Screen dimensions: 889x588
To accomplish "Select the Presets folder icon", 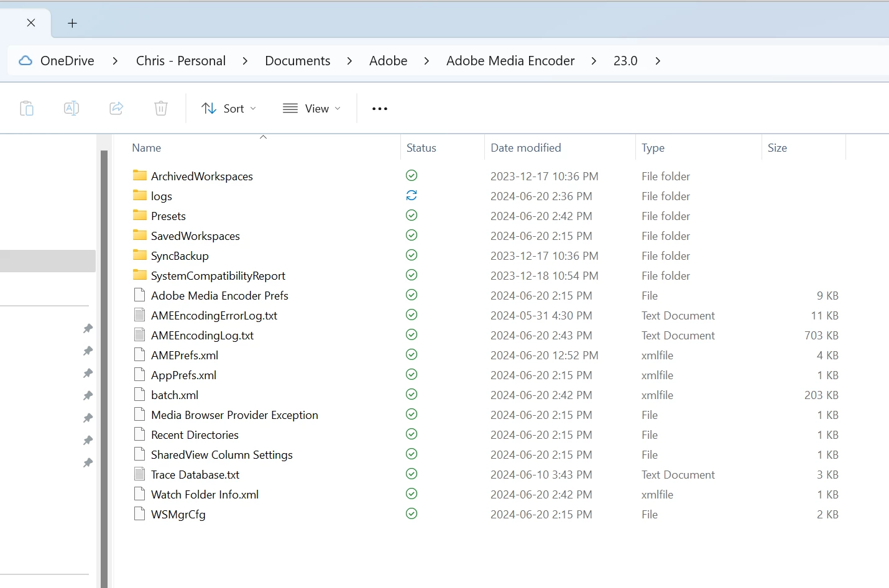I will click(140, 216).
